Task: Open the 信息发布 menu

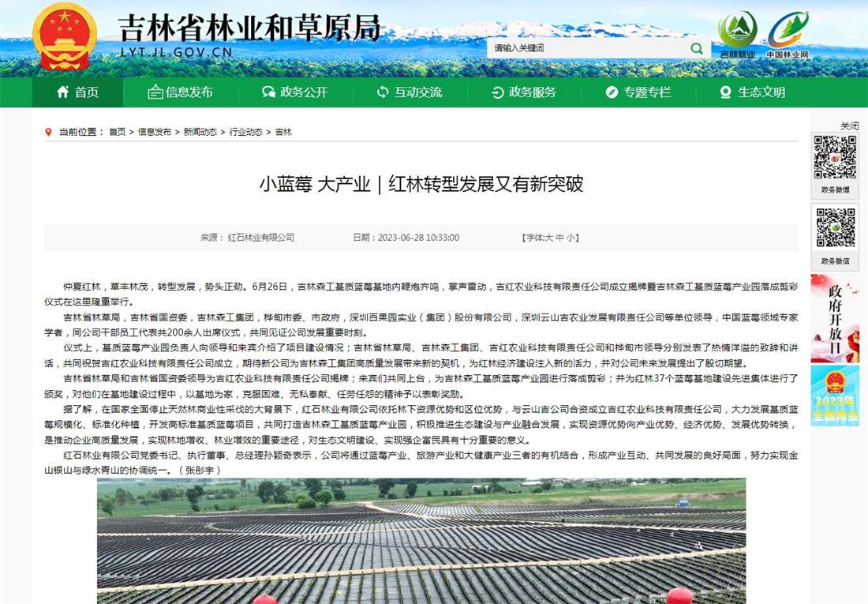Action: coord(180,92)
